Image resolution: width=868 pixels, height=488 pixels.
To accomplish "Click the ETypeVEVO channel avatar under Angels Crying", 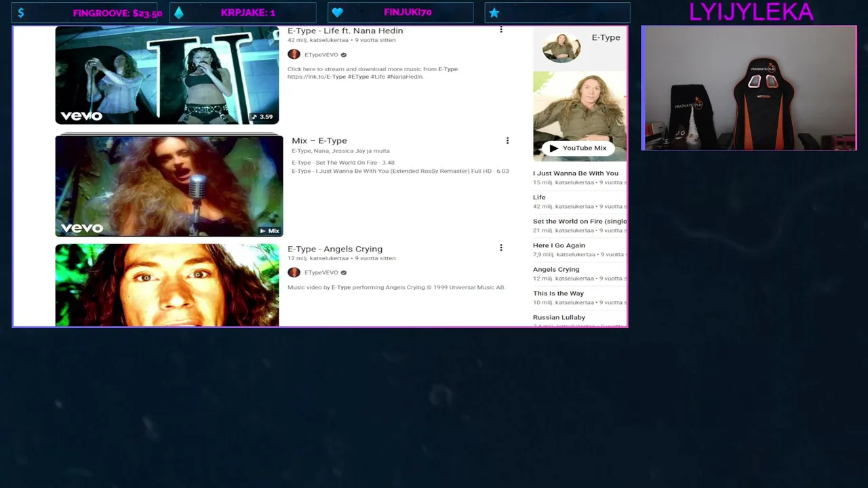I will tap(294, 272).
